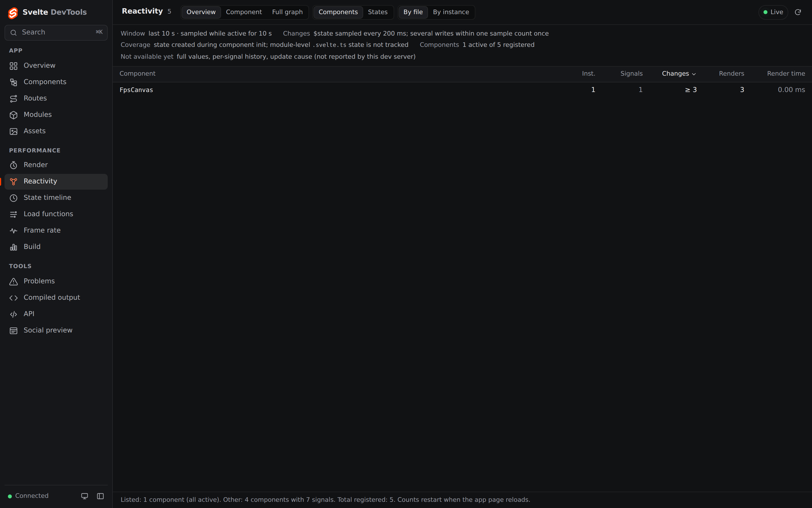Sort by the Signals column header
The width and height of the screenshot is (812, 508).
point(631,74)
